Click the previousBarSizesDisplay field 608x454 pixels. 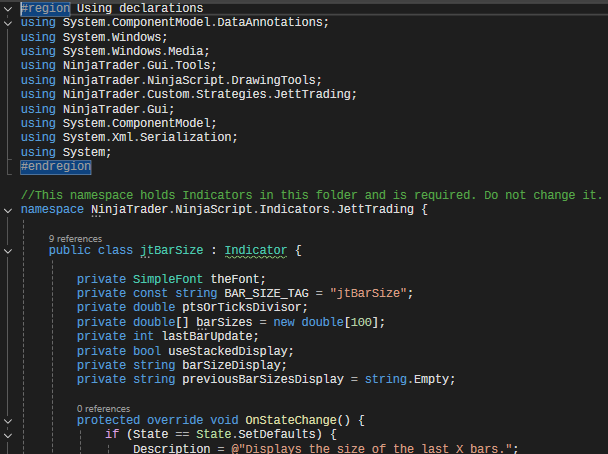263,379
